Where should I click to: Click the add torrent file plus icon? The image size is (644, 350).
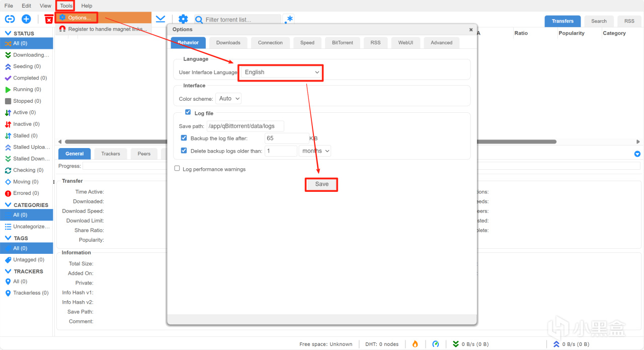(26, 19)
